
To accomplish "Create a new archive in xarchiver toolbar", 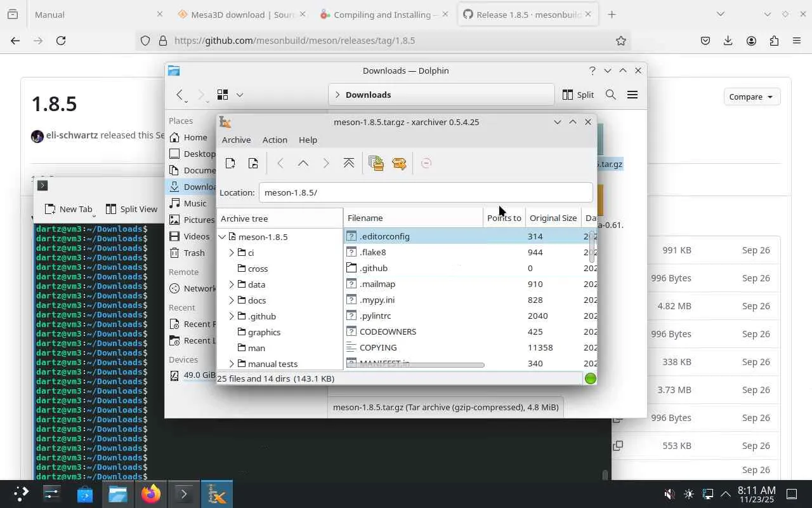I will pyautogui.click(x=230, y=163).
